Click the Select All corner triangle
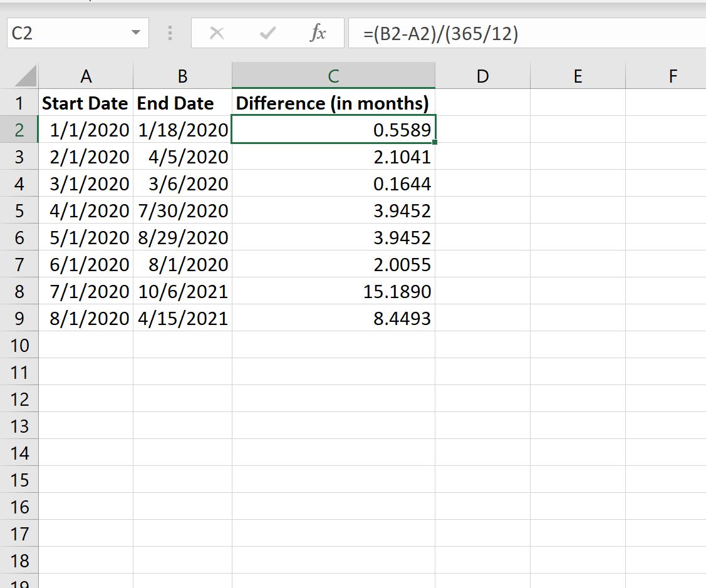This screenshot has width=706, height=588. click(25, 76)
